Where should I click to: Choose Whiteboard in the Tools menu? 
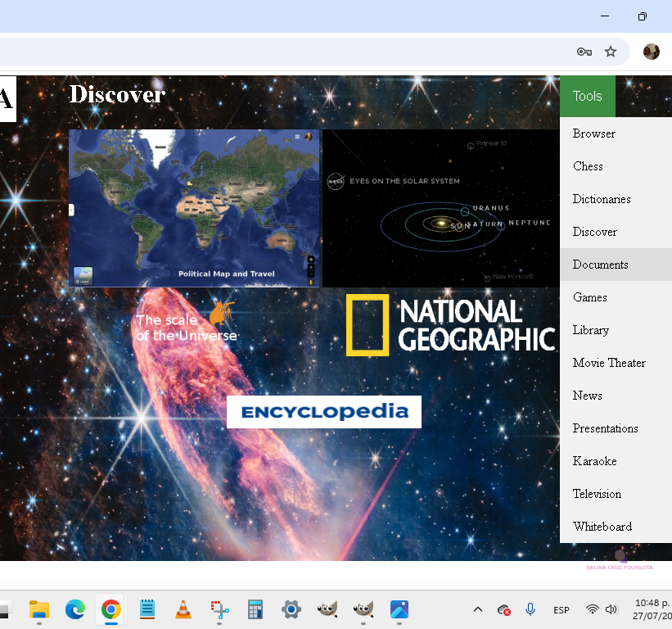pyautogui.click(x=602, y=527)
